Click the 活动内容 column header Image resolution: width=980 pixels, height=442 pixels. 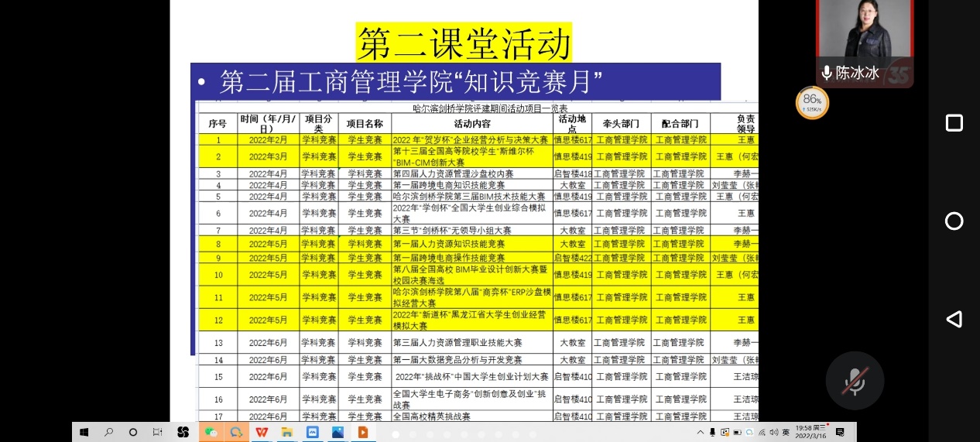click(x=471, y=123)
